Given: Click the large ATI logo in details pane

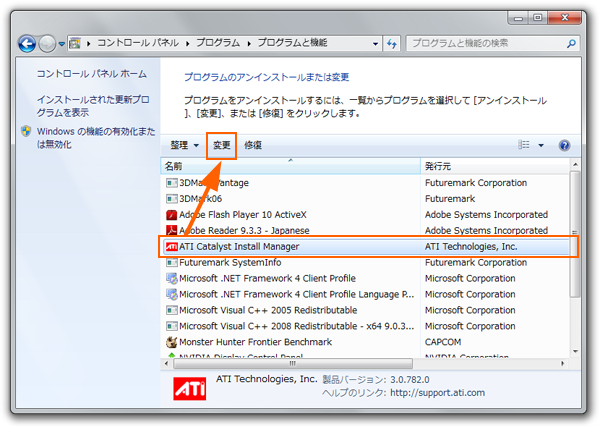Looking at the screenshot, I should [189, 389].
